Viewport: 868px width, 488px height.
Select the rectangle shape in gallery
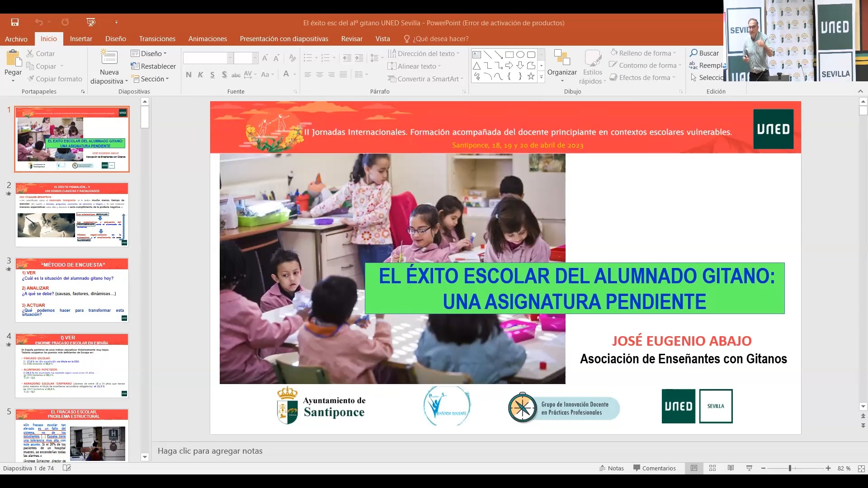pos(509,55)
